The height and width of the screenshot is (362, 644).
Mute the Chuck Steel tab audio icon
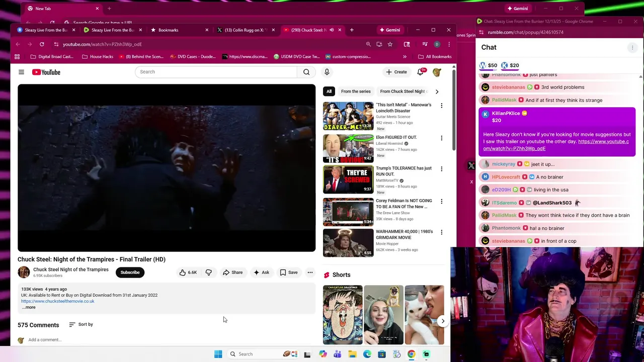click(331, 30)
